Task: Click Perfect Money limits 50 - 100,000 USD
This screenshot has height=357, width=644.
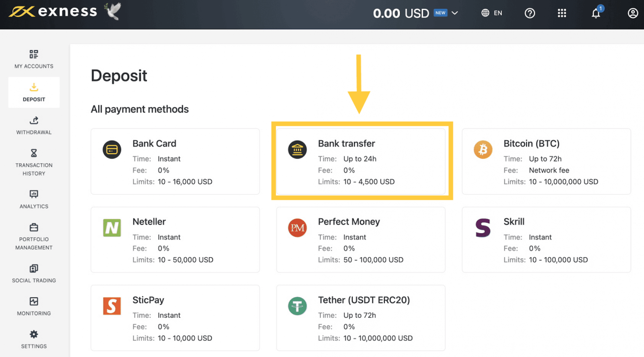Action: coord(374,260)
